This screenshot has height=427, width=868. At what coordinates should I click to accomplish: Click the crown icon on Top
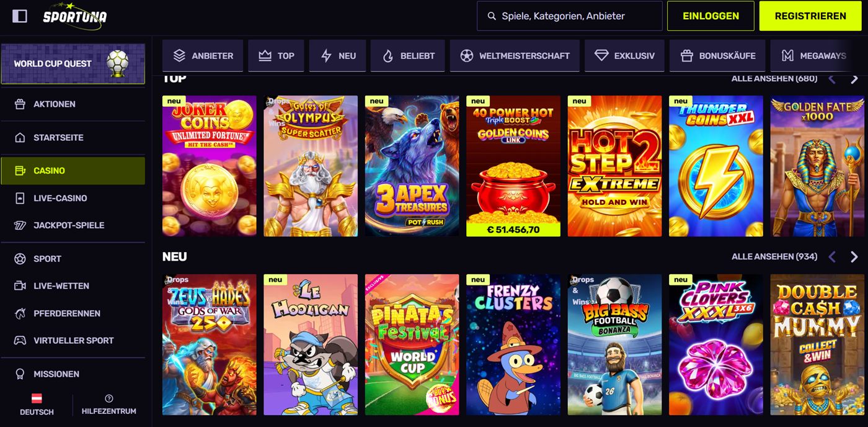point(265,56)
